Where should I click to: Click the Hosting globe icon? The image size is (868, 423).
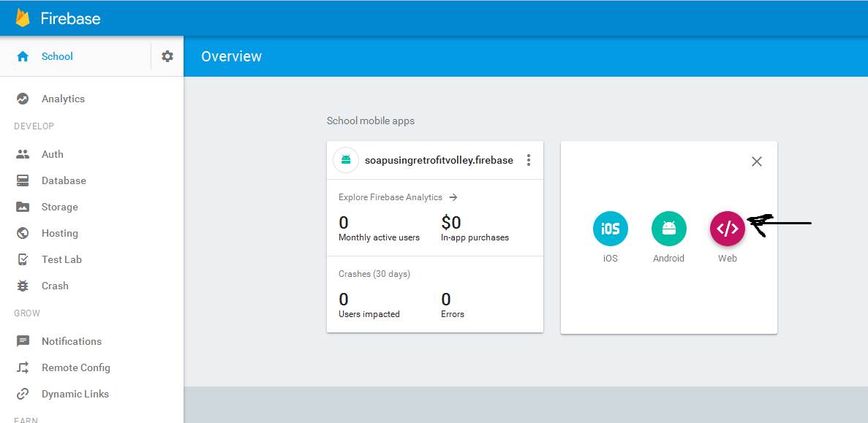point(23,233)
